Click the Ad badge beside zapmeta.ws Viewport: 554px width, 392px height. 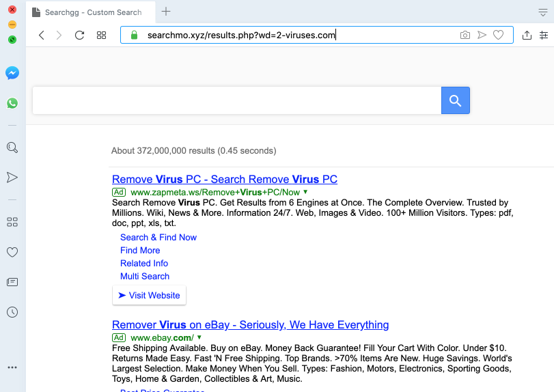(119, 192)
